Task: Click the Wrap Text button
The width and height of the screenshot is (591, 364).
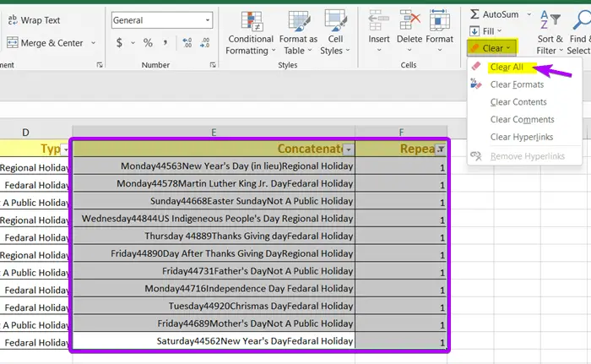Action: (x=34, y=20)
